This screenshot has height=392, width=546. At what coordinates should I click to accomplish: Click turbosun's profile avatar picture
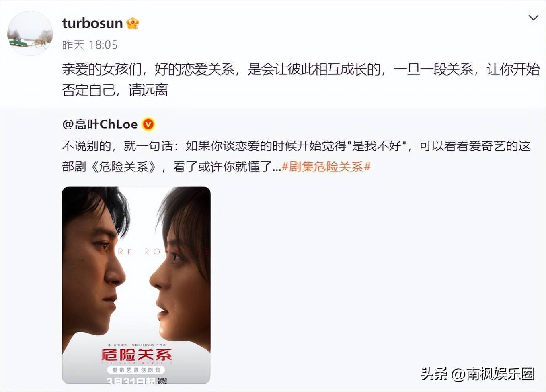(30, 33)
